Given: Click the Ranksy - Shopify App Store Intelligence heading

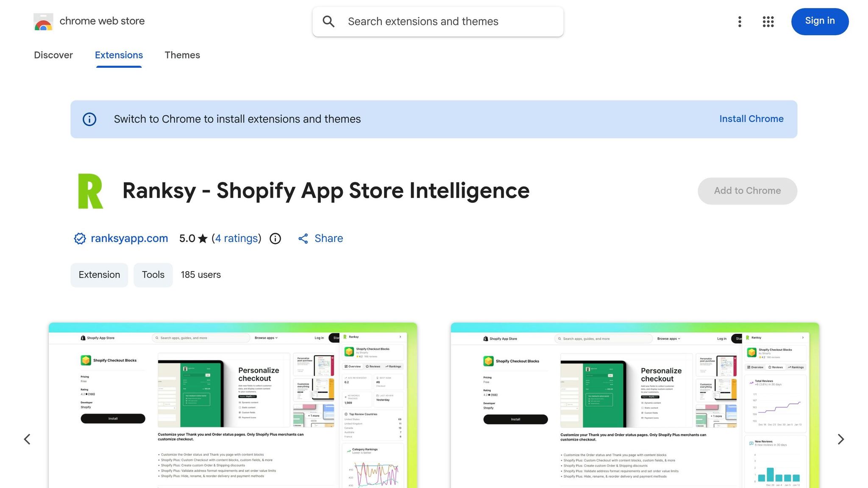Looking at the screenshot, I should point(326,191).
